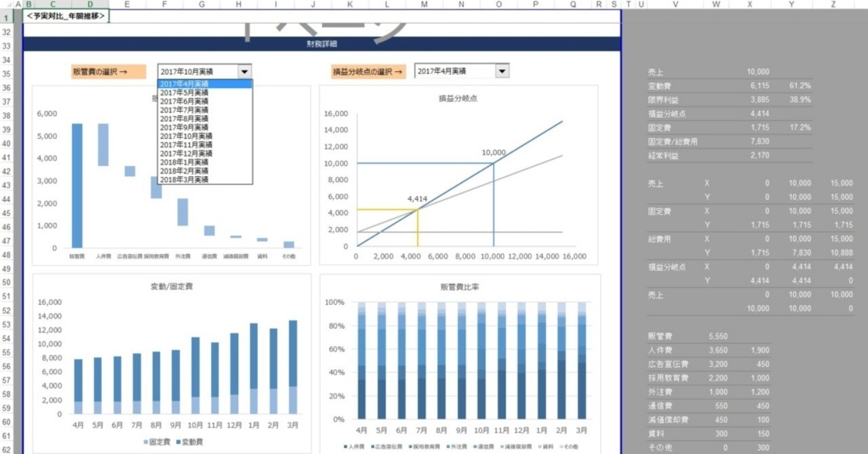
Task: Select column header V
Action: [675, 5]
